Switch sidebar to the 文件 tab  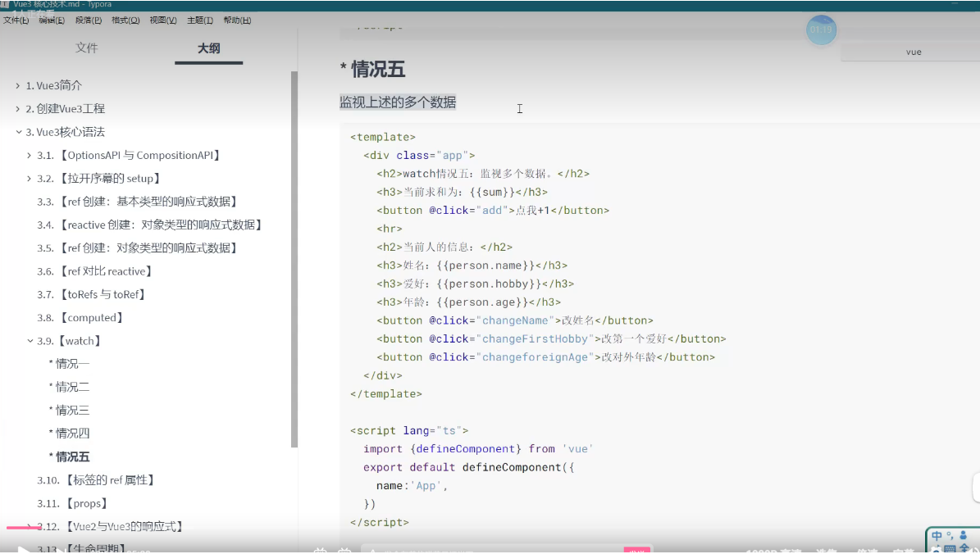[86, 48]
